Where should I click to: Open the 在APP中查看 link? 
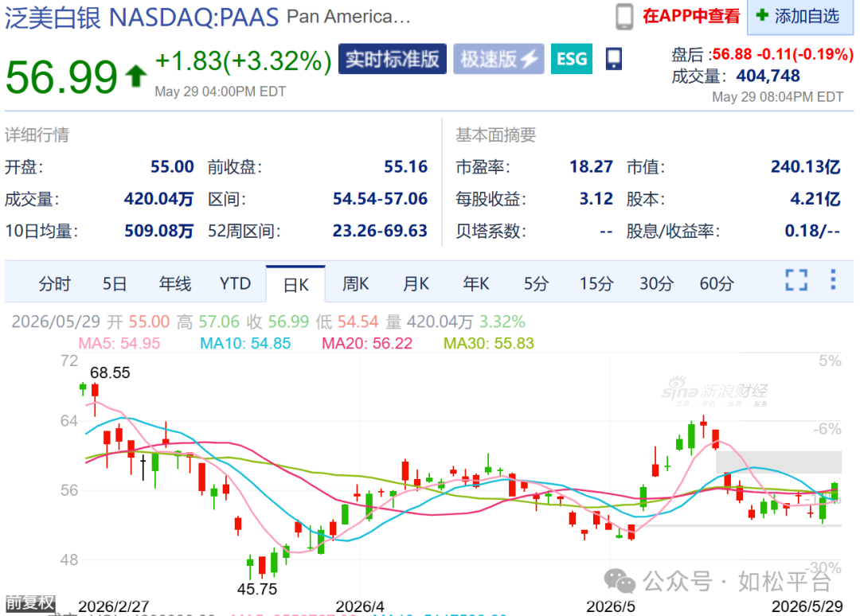coord(691,17)
